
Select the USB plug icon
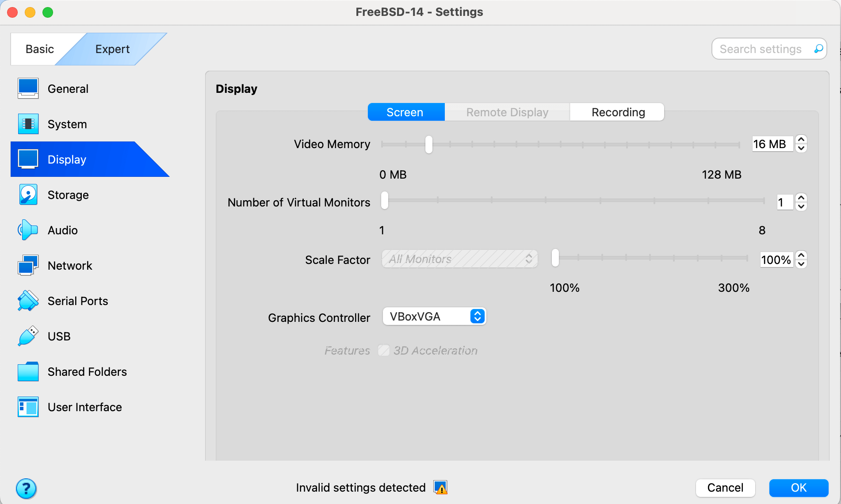27,336
